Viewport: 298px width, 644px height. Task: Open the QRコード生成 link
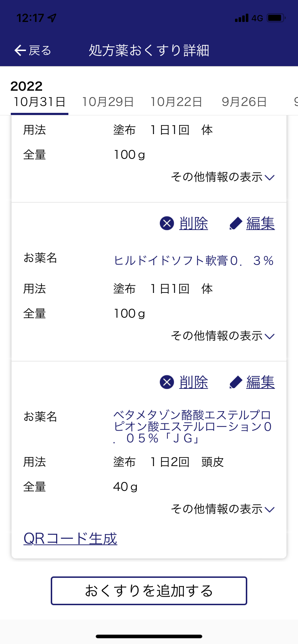pos(71,539)
